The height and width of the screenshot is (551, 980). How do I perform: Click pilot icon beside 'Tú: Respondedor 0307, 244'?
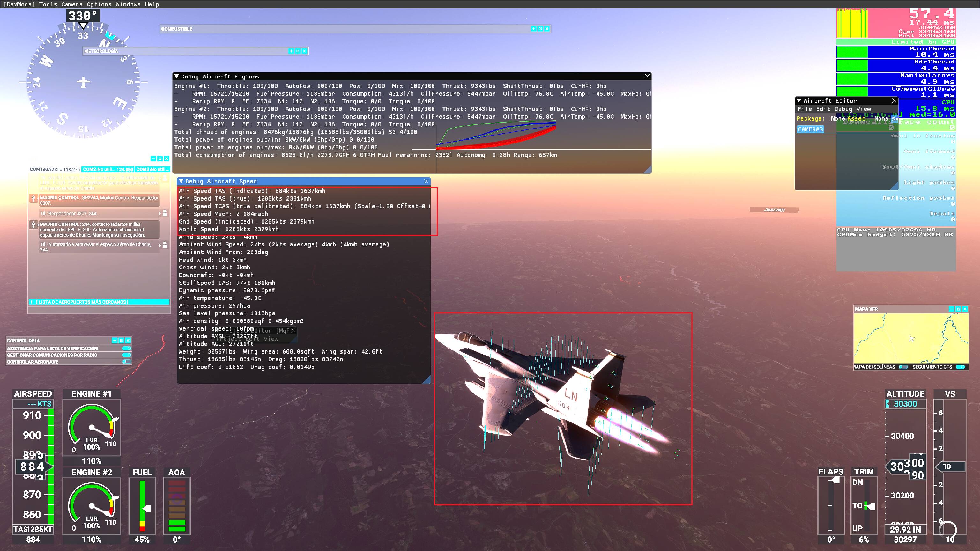165,213
